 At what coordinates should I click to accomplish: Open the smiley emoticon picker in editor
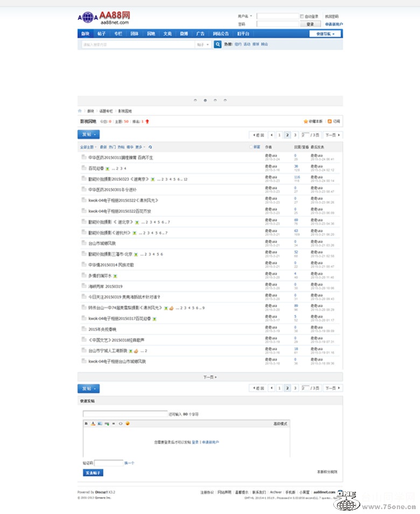tap(128, 423)
